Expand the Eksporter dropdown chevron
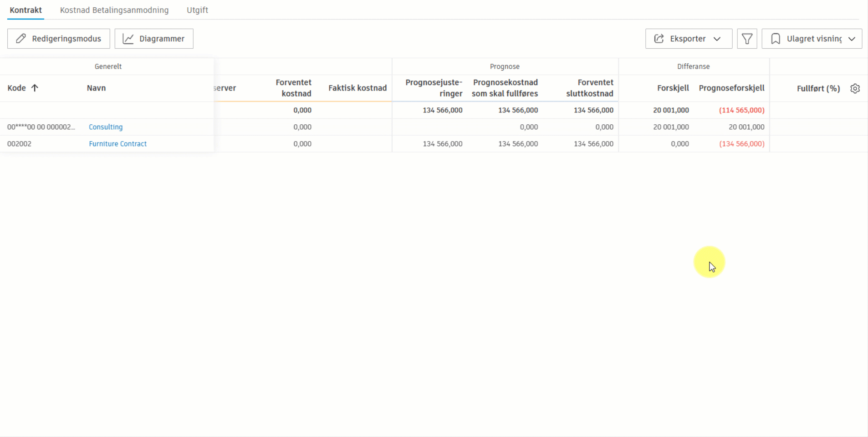Image resolution: width=868 pixels, height=437 pixels. (717, 39)
